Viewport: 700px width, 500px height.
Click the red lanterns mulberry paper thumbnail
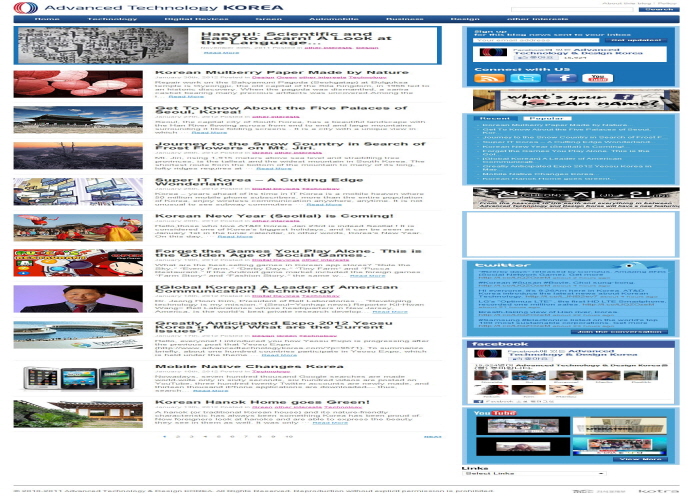tap(78, 84)
